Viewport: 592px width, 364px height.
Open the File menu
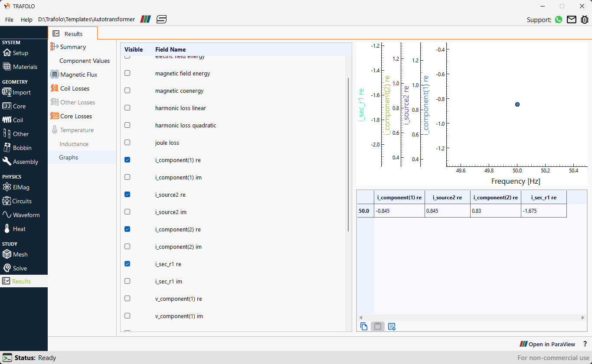pos(9,19)
